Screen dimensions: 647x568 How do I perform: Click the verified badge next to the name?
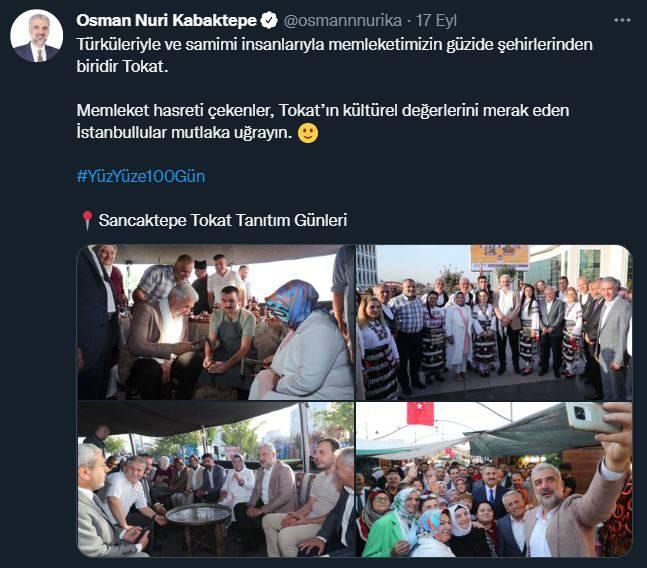pos(269,20)
